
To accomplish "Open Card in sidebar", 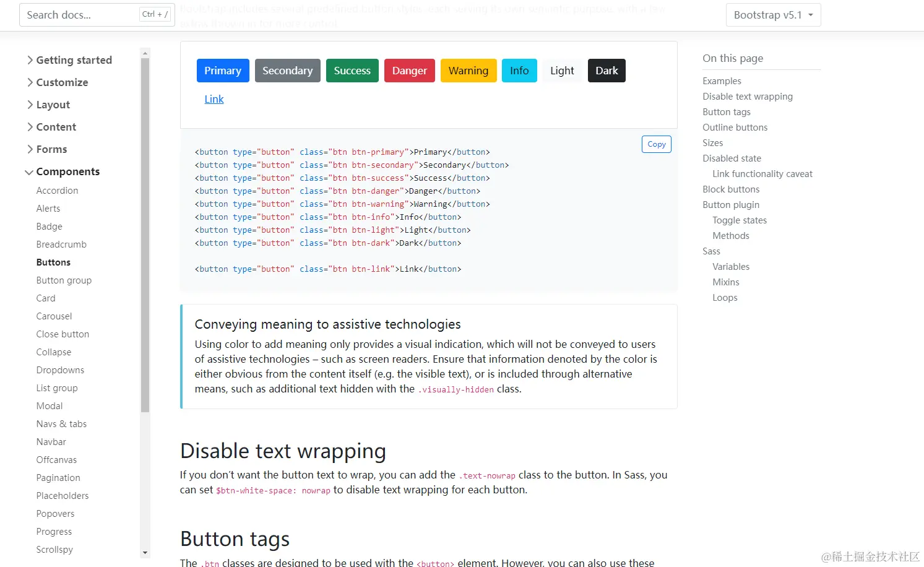I will [46, 298].
